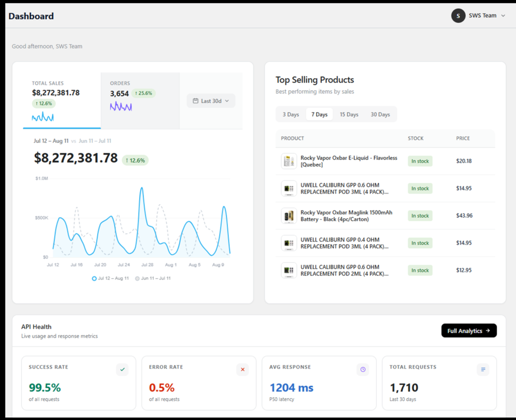This screenshot has width=516, height=420.
Task: Toggle the Jun 11 – Jul 11 legend series
Action: (x=153, y=278)
